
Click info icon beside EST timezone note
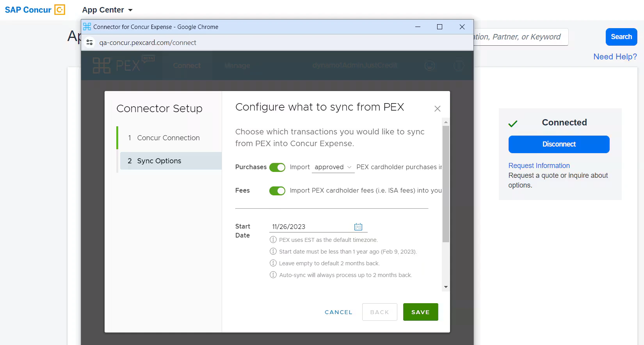pyautogui.click(x=273, y=240)
